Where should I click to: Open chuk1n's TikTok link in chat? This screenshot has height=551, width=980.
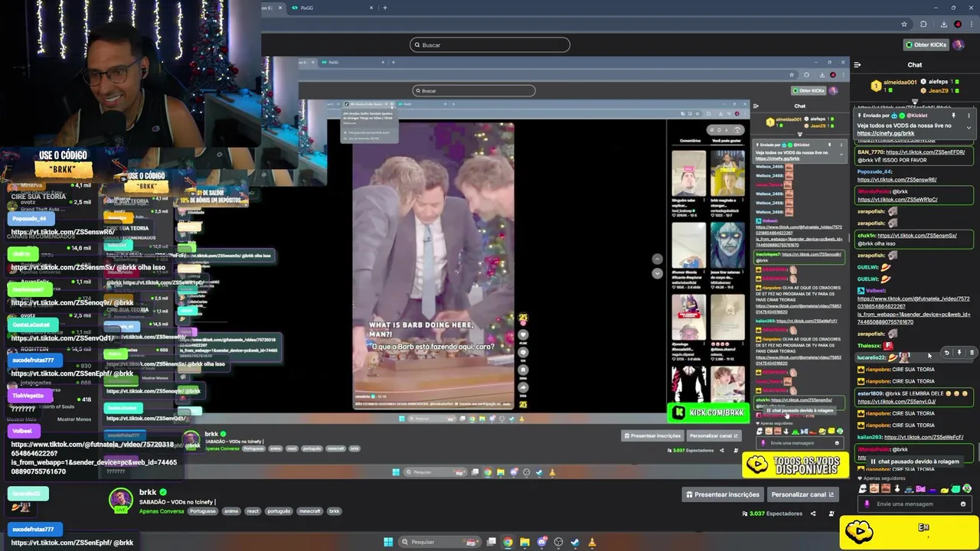(916, 236)
